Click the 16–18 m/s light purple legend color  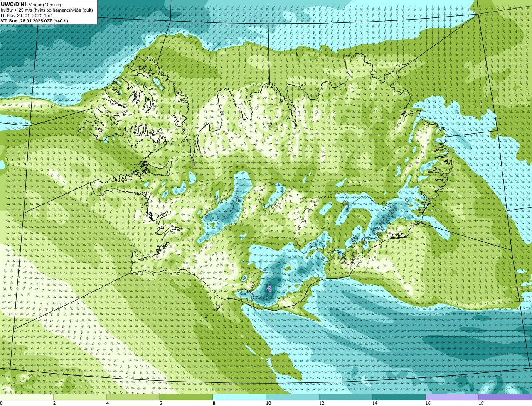(x=452, y=397)
